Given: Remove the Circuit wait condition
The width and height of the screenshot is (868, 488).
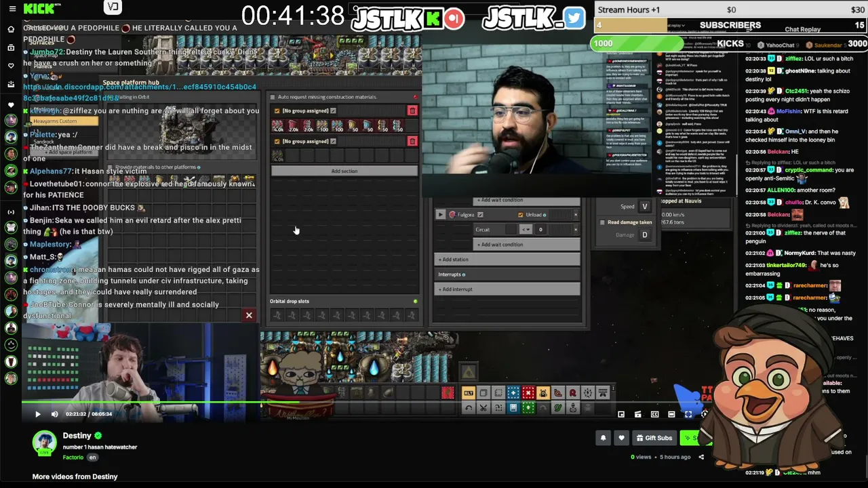Looking at the screenshot, I should [576, 229].
